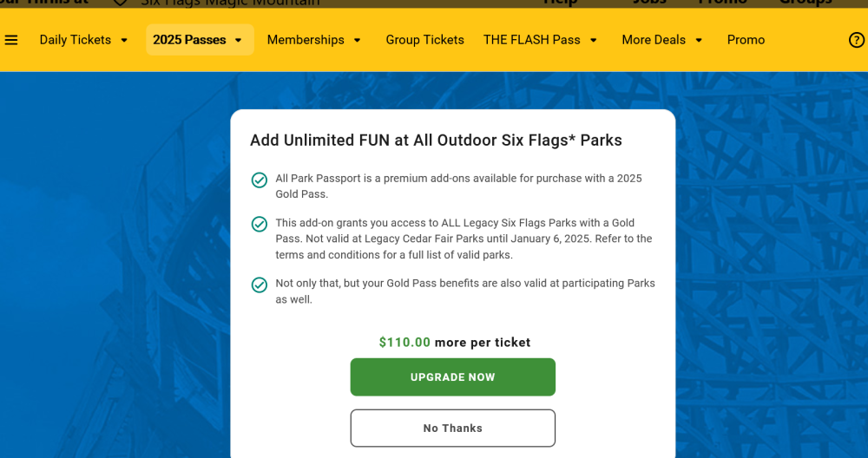This screenshot has height=458, width=868.
Task: Expand the Memberships dropdown arrow
Action: (358, 40)
